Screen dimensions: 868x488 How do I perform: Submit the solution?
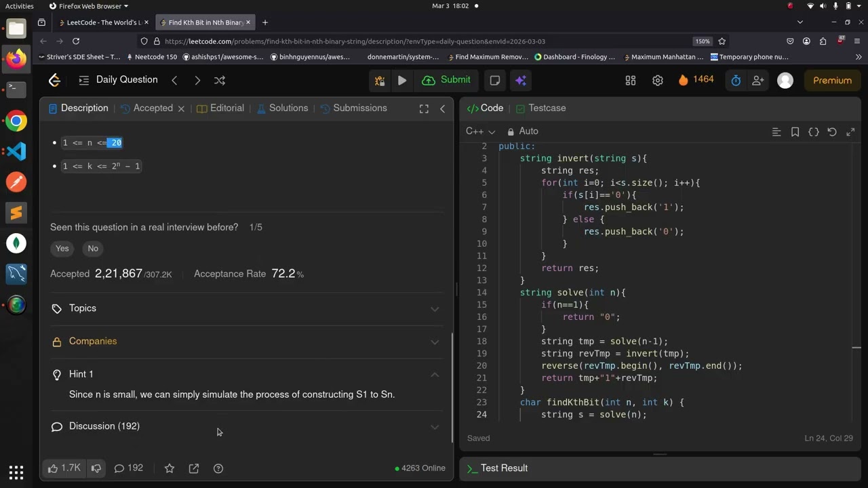[x=446, y=80]
